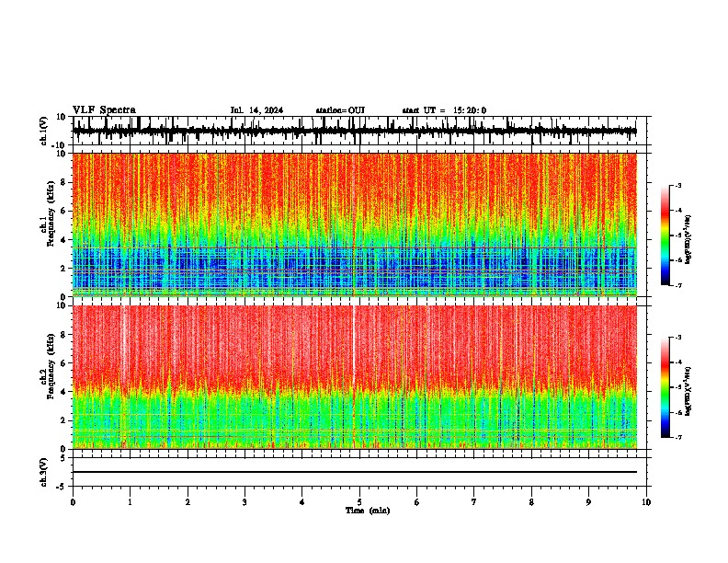Click the time axis tick label "6"
The height and width of the screenshot is (563, 728).
tap(417, 502)
